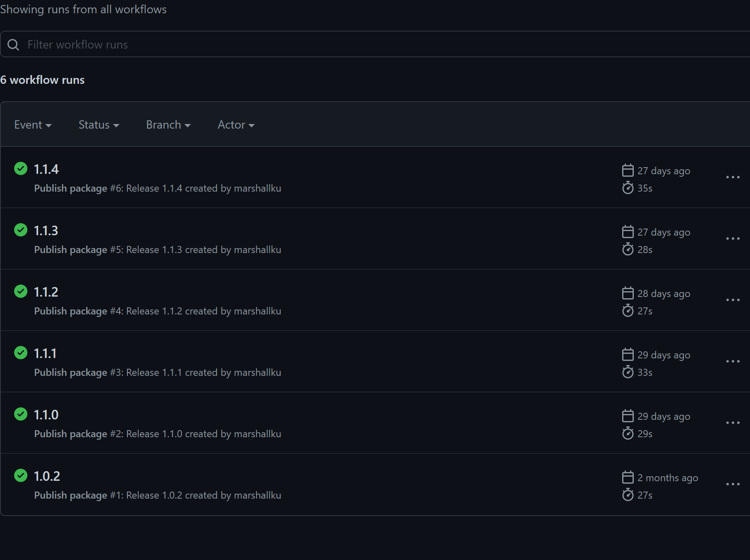Show more options for run 1.0.2

(733, 484)
